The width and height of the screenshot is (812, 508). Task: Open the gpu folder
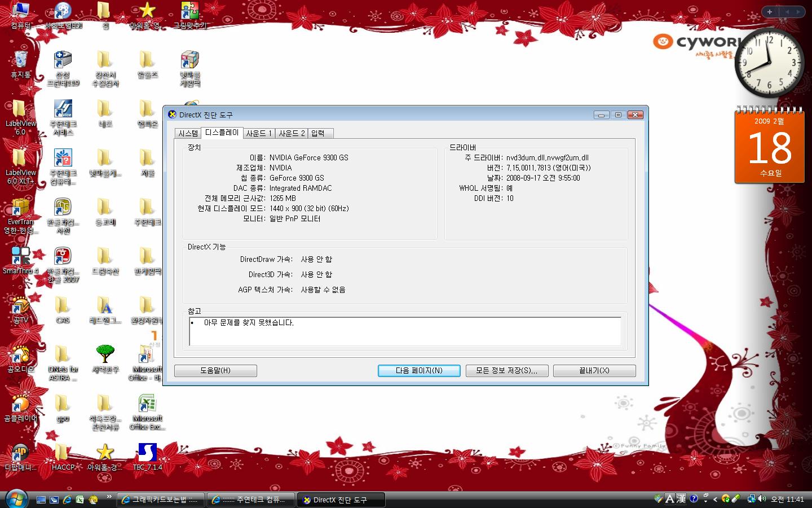click(63, 408)
